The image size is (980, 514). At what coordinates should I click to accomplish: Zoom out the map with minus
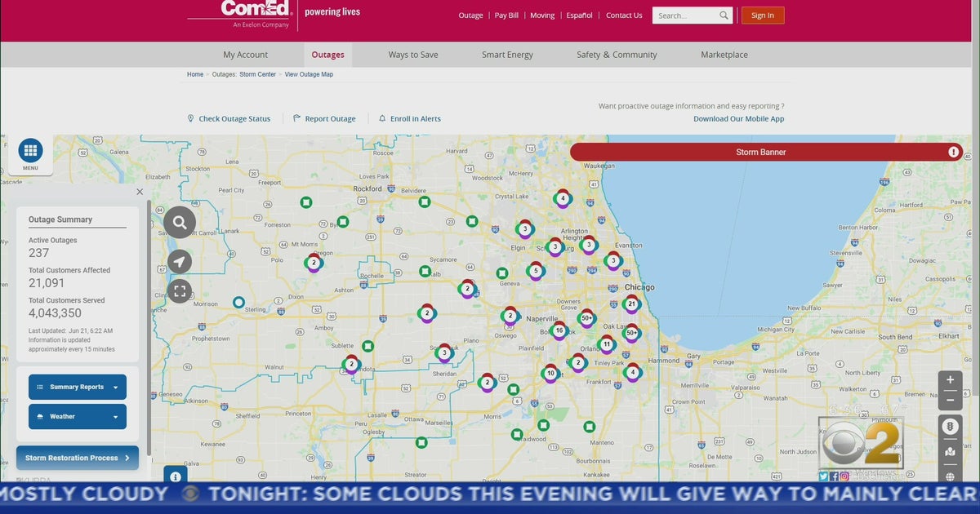[950, 400]
